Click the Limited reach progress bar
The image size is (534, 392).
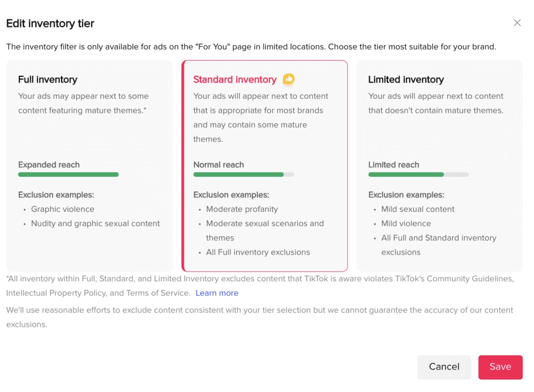418,174
